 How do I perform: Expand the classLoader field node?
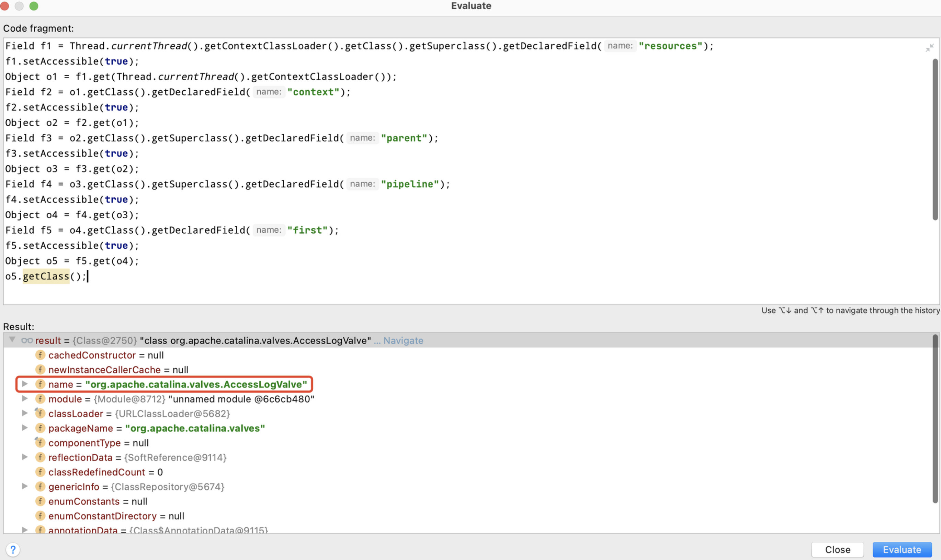[24, 413]
